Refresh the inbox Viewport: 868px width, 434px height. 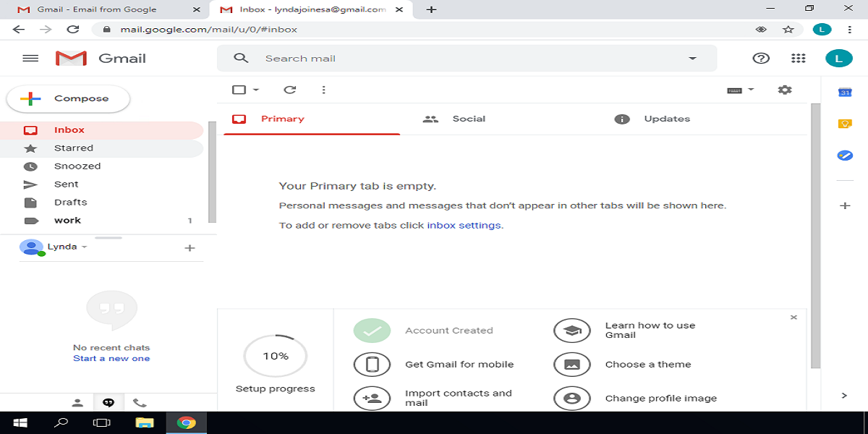pos(290,90)
